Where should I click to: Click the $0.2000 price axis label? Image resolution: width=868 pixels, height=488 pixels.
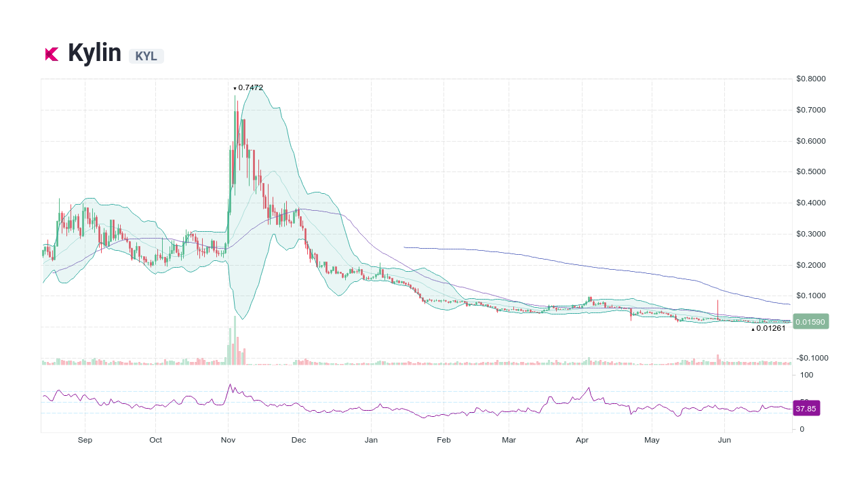pos(811,265)
